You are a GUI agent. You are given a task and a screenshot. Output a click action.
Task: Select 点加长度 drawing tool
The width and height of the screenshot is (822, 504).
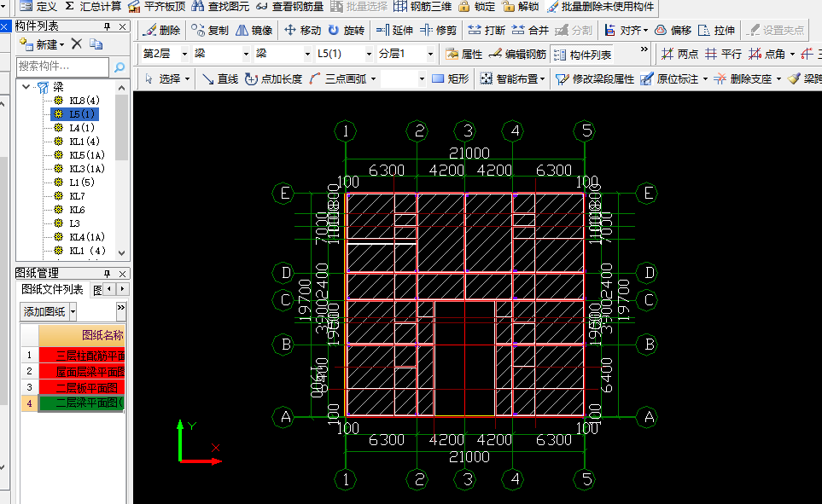click(274, 78)
